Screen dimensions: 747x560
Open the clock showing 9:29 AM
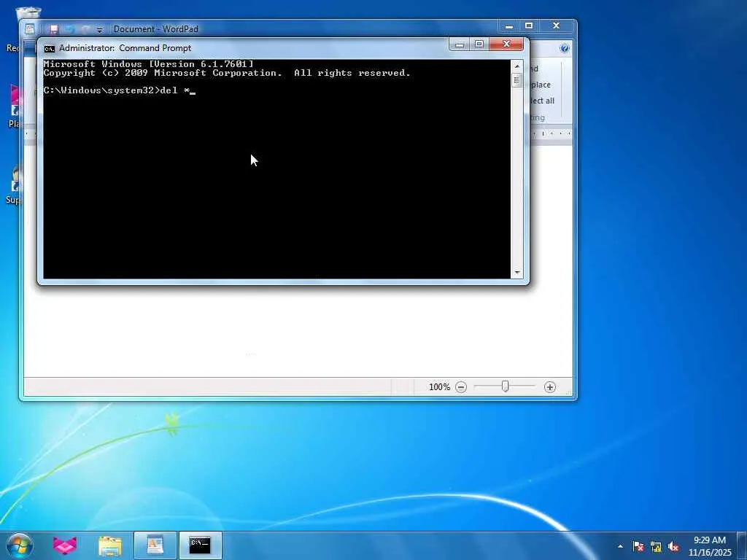click(x=709, y=546)
